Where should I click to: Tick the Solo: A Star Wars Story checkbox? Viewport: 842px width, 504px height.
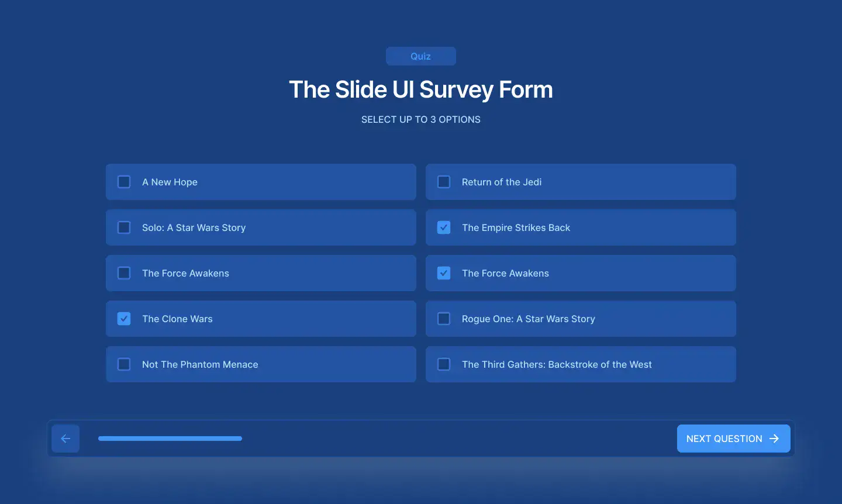(124, 227)
